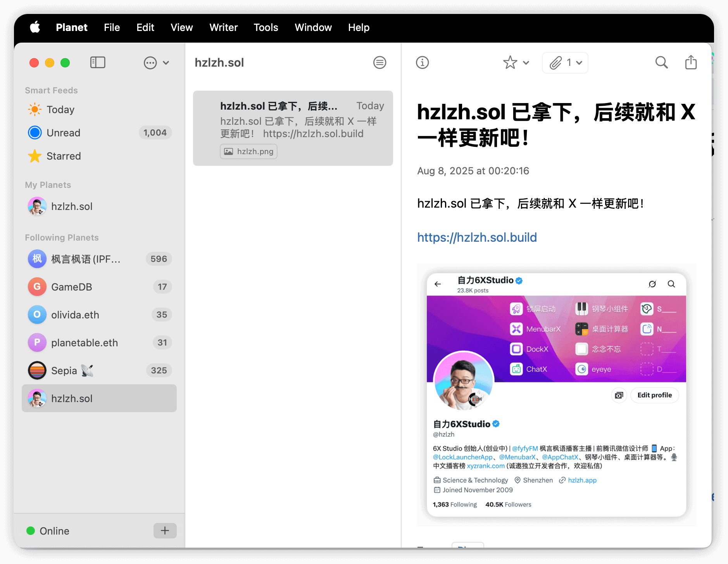
Task: Open the Planet app menu
Action: [72, 28]
